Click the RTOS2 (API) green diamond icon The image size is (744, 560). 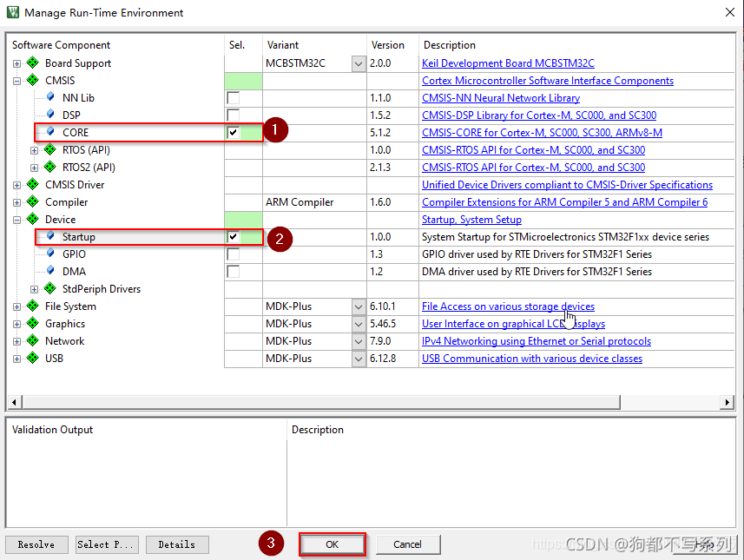pos(49,167)
